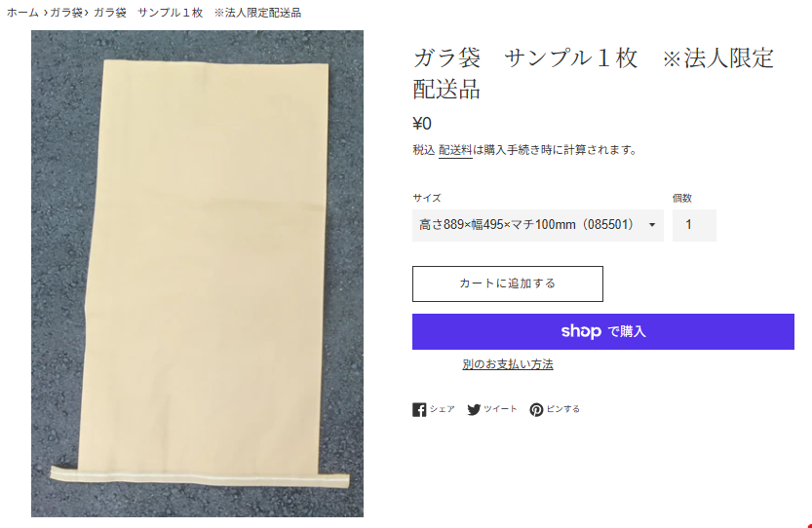
Task: Focus the 個数 quantity field
Action: pos(694,225)
